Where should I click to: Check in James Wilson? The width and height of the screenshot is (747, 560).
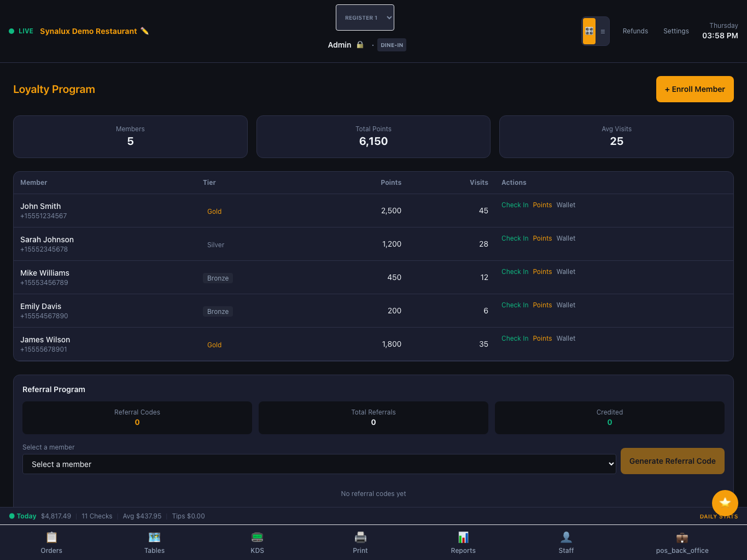click(x=515, y=339)
